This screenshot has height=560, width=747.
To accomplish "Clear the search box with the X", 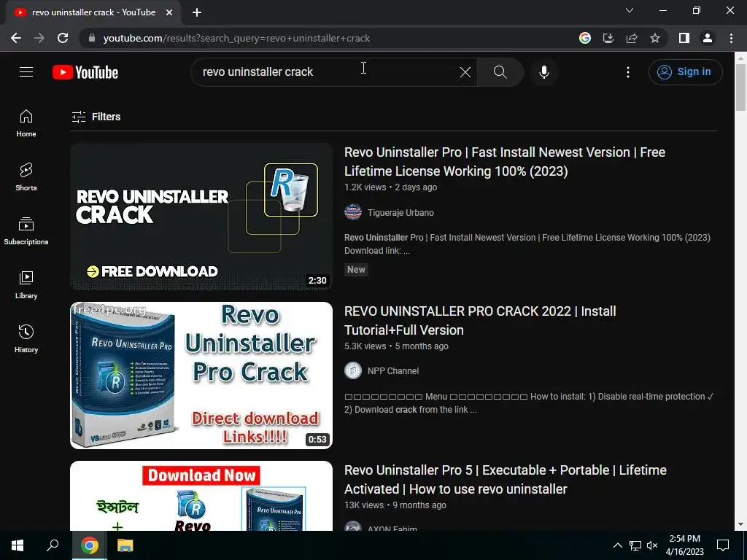I will click(465, 72).
